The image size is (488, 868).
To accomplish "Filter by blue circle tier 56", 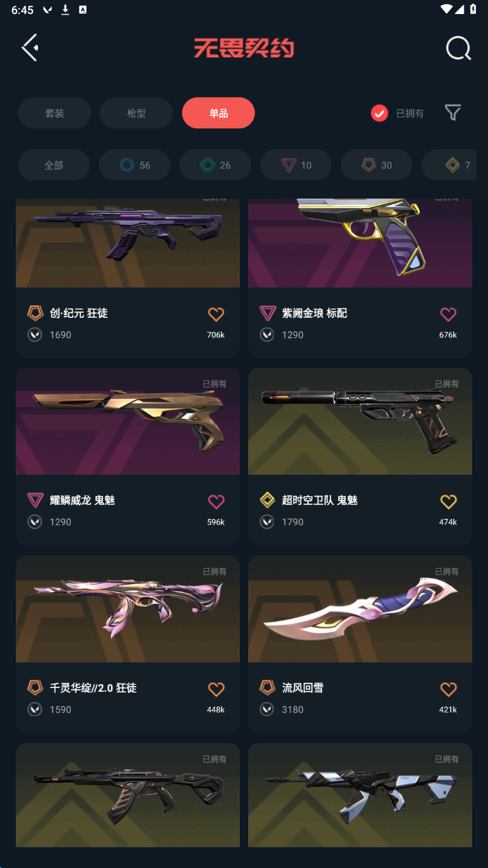I will coord(135,165).
